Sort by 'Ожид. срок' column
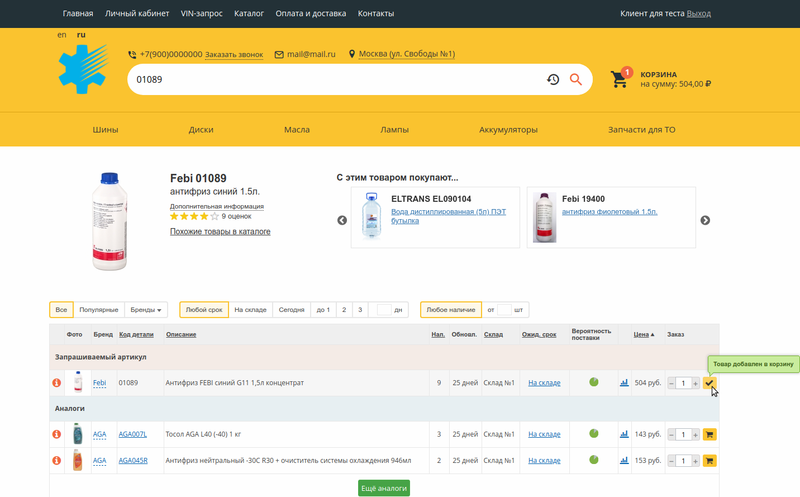This screenshot has width=800, height=497. coord(539,335)
